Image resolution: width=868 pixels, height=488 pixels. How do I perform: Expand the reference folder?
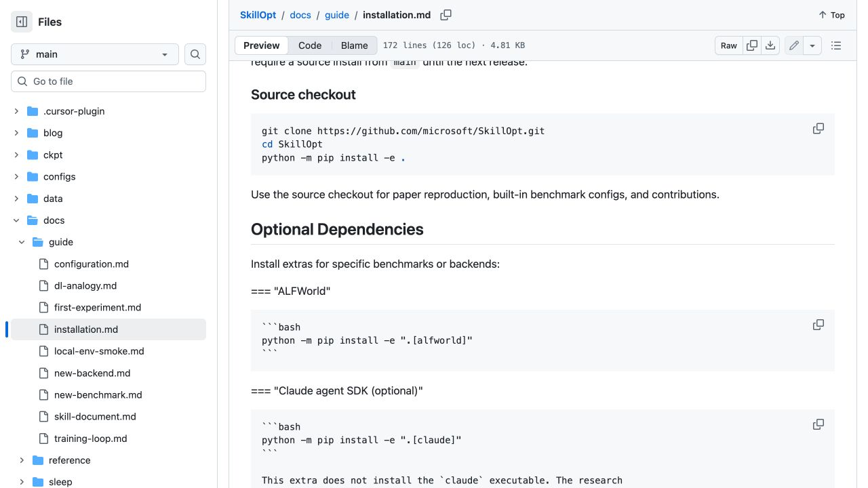[x=22, y=460]
